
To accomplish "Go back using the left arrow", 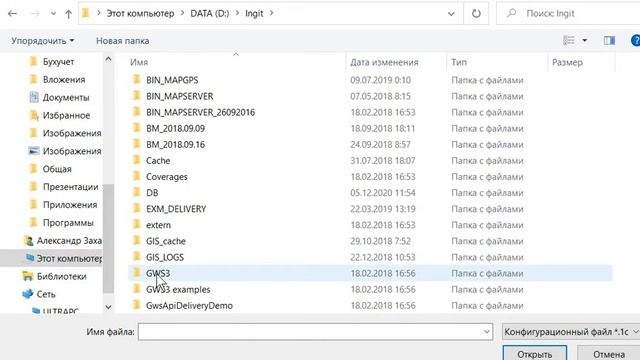I will (x=12, y=13).
